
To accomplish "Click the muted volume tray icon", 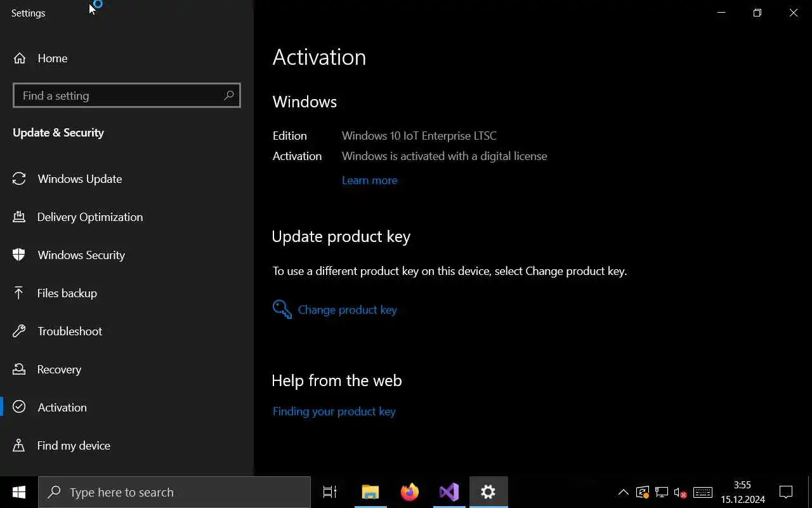I will click(681, 493).
